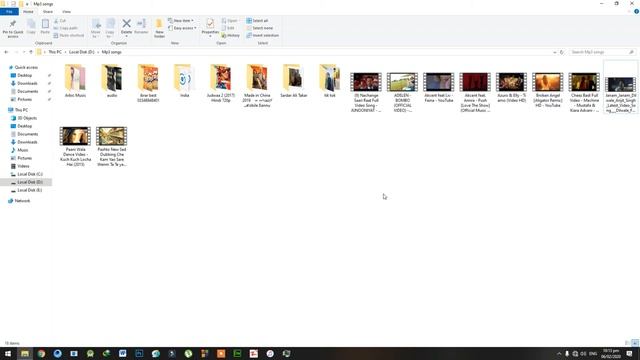Screen dimensions: 640x360
Task: Open Microsoft Word from taskbar
Action: tap(122, 353)
